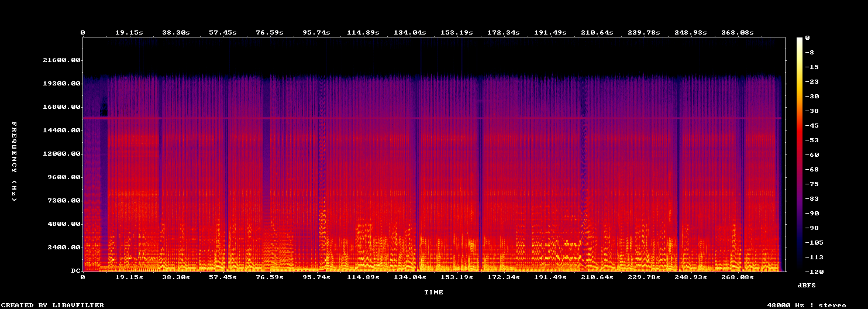Image resolution: width=868 pixels, height=309 pixels.
Task: Select the 268.08s top time axis marker
Action: coord(737,33)
